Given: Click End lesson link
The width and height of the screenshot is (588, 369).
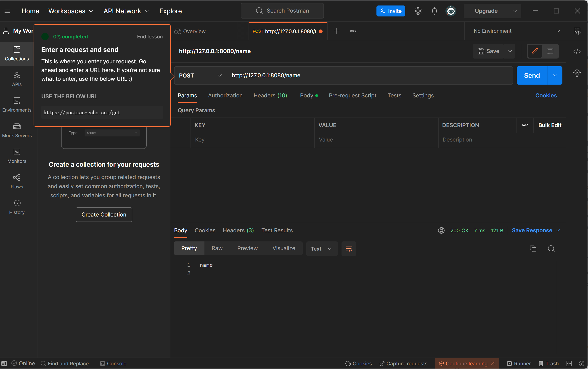Looking at the screenshot, I should pos(150,37).
